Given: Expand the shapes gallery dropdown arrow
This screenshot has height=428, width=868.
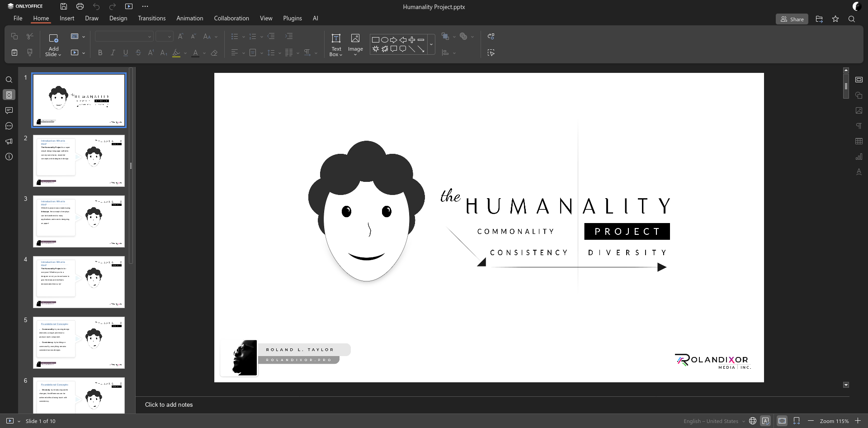Looking at the screenshot, I should pos(431,44).
